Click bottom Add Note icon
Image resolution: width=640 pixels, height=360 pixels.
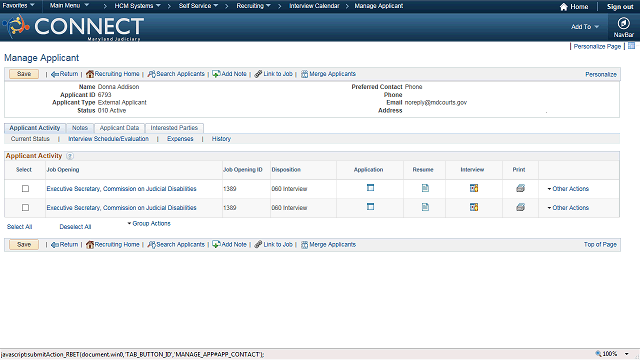click(216, 244)
